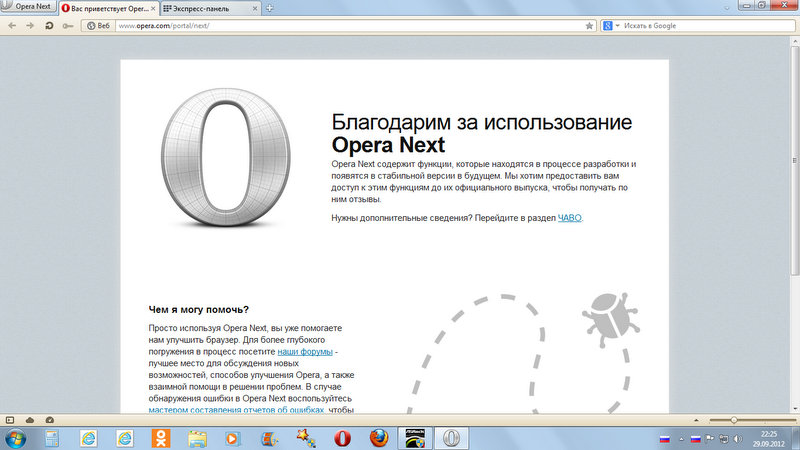
Task: Launch the second Internet Explorer taskbar icon
Action: [124, 438]
